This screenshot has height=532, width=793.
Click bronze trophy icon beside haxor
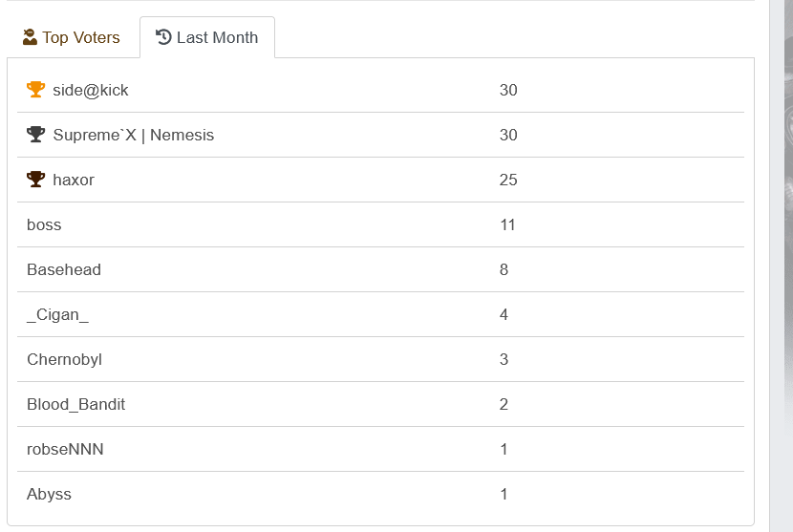click(35, 180)
